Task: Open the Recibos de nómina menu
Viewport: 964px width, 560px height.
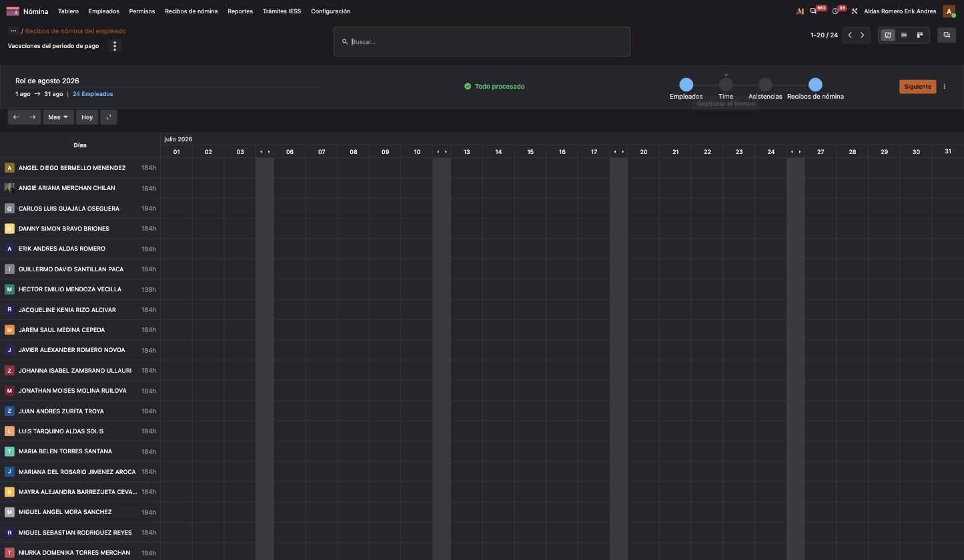Action: pos(191,11)
